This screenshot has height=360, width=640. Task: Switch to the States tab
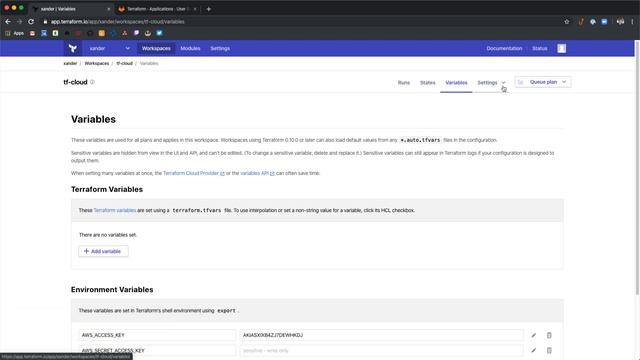coord(428,82)
